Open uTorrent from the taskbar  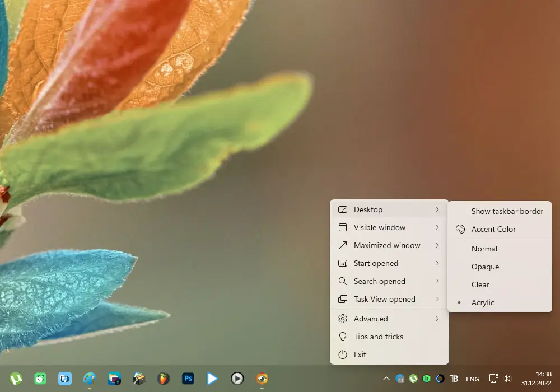click(16, 379)
